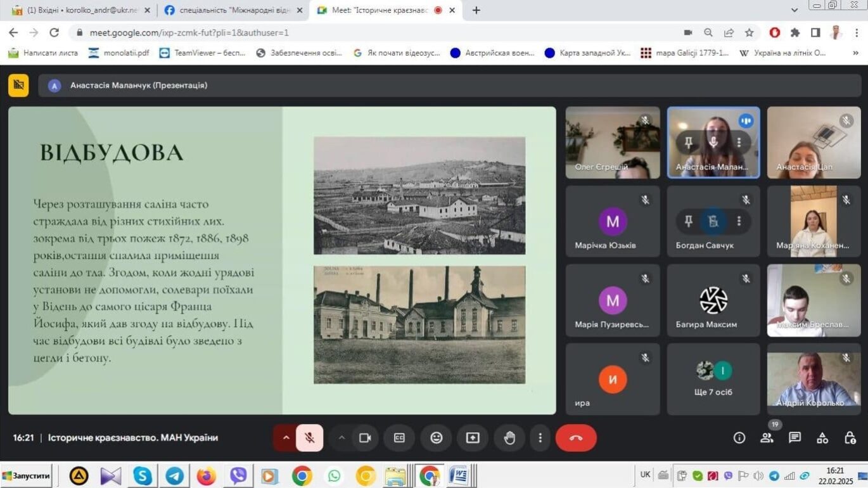Open host controls lock icon
868x488 pixels.
(850, 438)
